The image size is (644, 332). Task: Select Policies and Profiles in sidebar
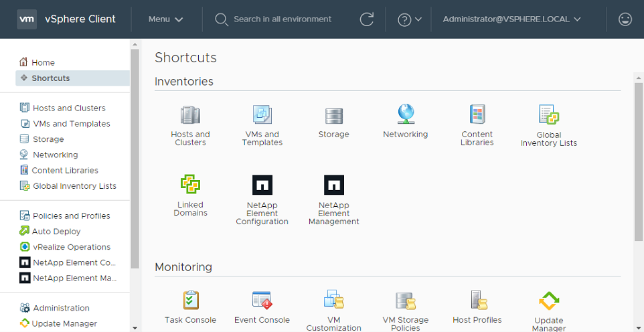point(71,216)
